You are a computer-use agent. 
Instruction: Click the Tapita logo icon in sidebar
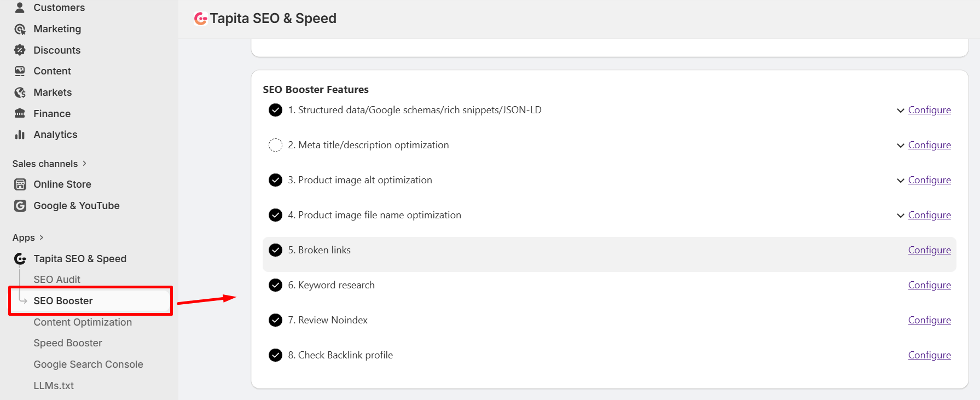point(20,259)
